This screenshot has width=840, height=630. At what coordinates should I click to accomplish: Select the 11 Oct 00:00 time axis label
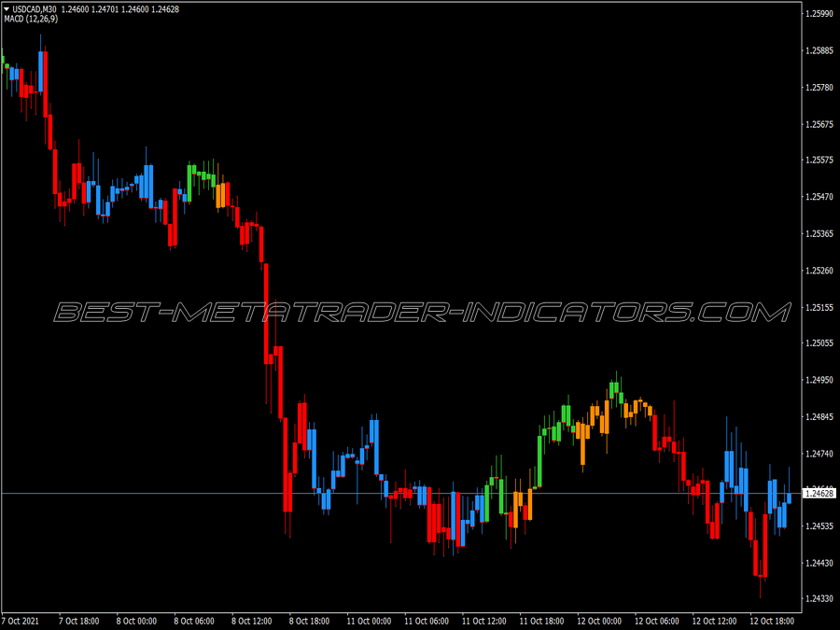point(369,622)
